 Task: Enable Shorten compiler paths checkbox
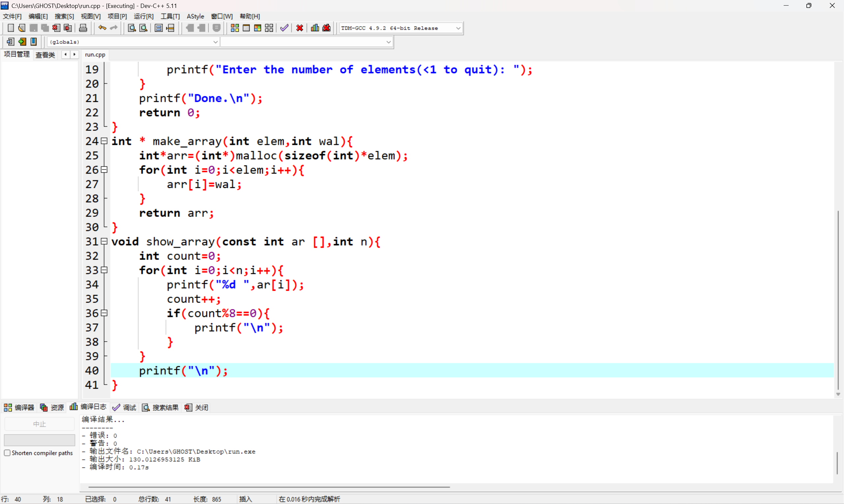click(7, 453)
